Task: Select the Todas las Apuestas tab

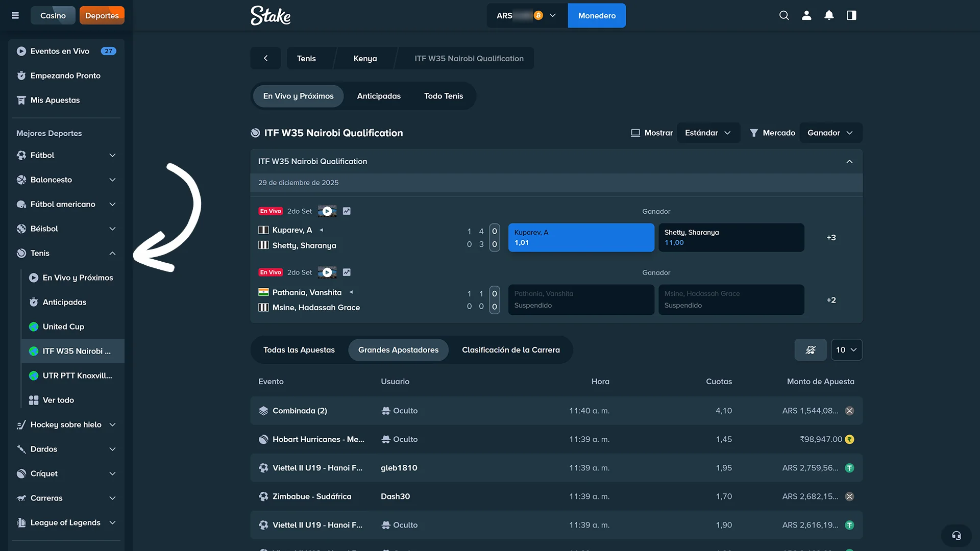Action: (x=299, y=350)
